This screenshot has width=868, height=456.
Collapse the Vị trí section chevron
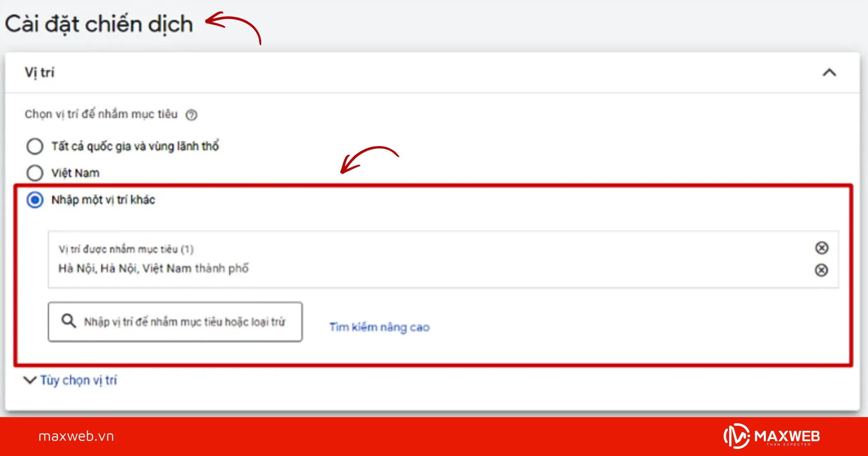tap(829, 73)
